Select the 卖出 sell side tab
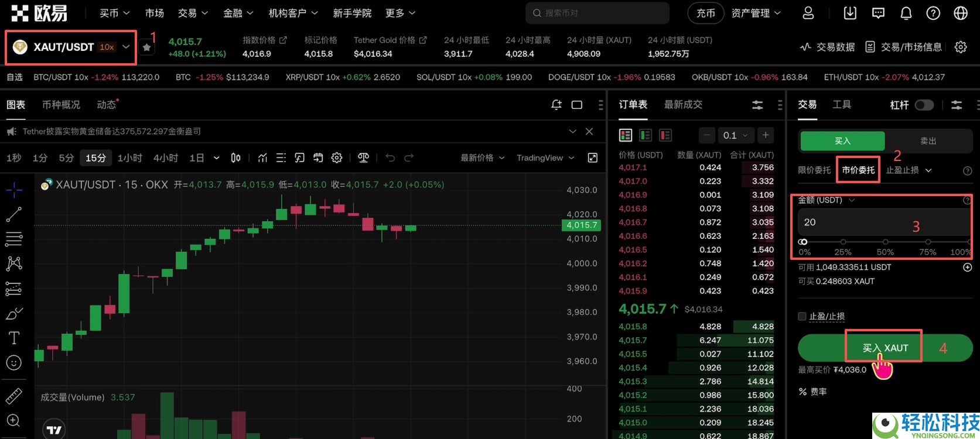This screenshot has height=439, width=980. click(928, 141)
